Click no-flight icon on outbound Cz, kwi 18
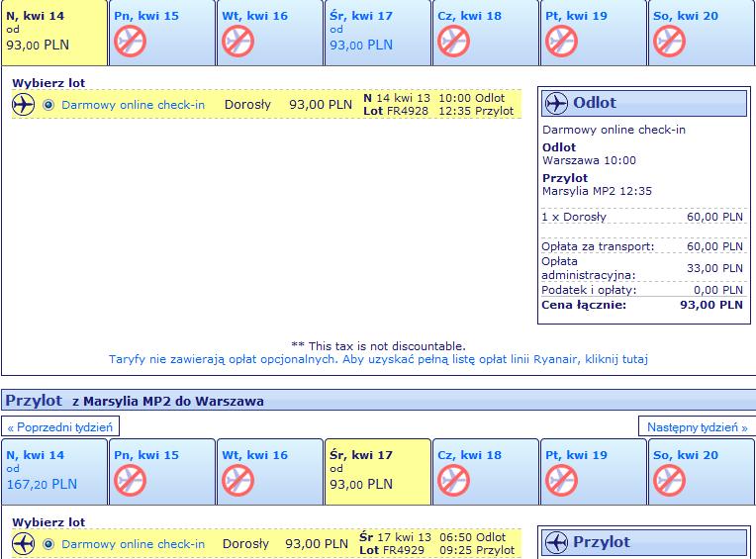The width and height of the screenshot is (756, 559). pyautogui.click(x=453, y=42)
